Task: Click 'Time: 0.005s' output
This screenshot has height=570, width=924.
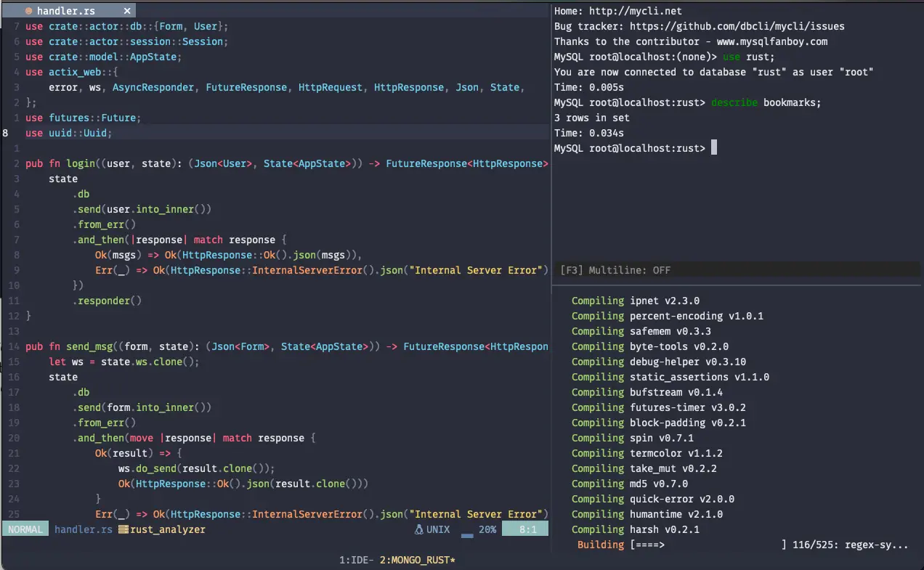Action: [x=589, y=87]
